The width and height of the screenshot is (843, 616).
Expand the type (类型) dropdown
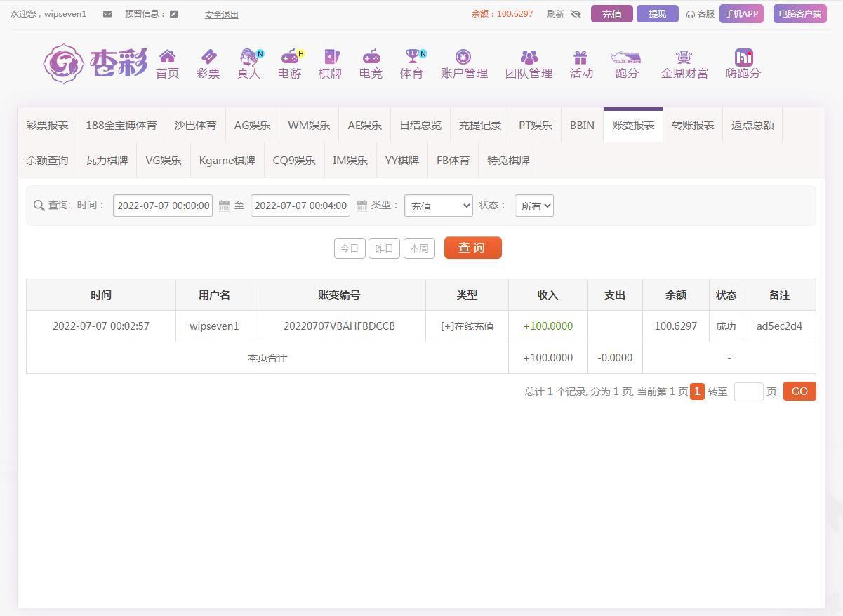coord(439,206)
